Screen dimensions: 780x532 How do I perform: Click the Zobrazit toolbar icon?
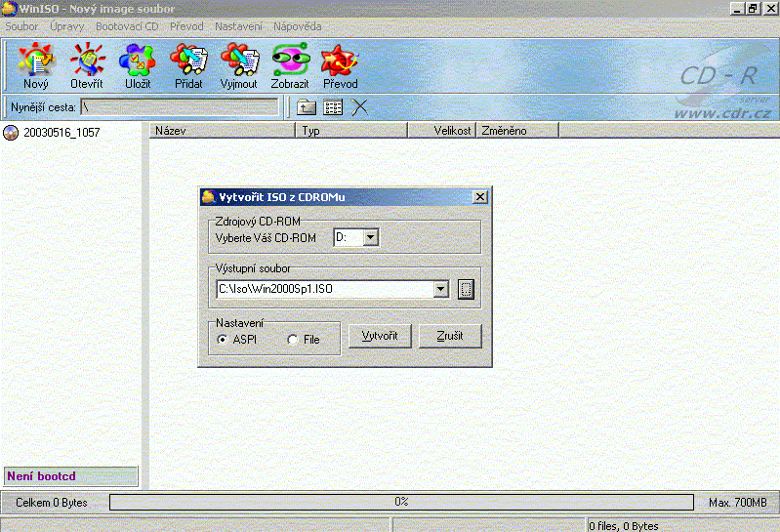pos(290,65)
